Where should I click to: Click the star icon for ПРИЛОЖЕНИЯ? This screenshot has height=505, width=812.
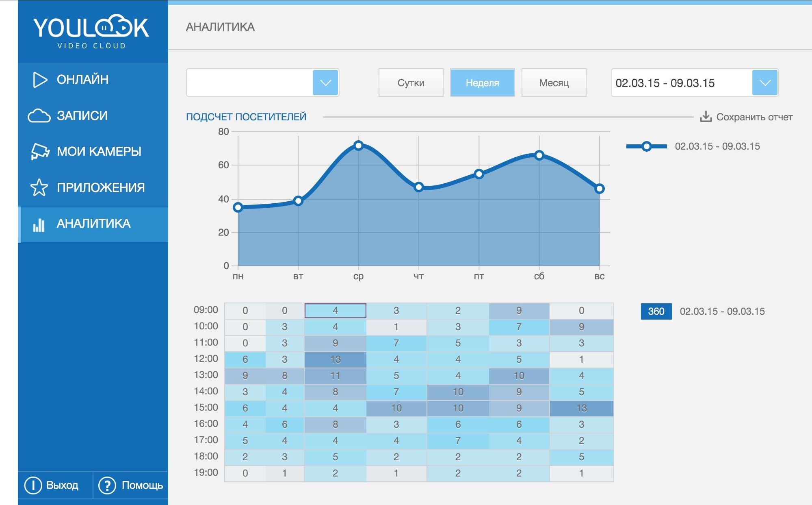[x=39, y=187]
